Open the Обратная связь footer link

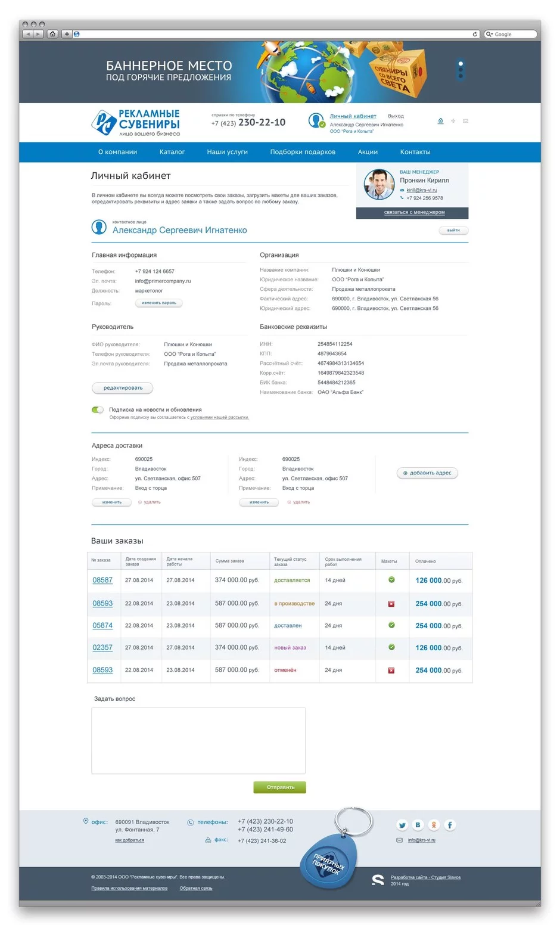pyautogui.click(x=196, y=889)
